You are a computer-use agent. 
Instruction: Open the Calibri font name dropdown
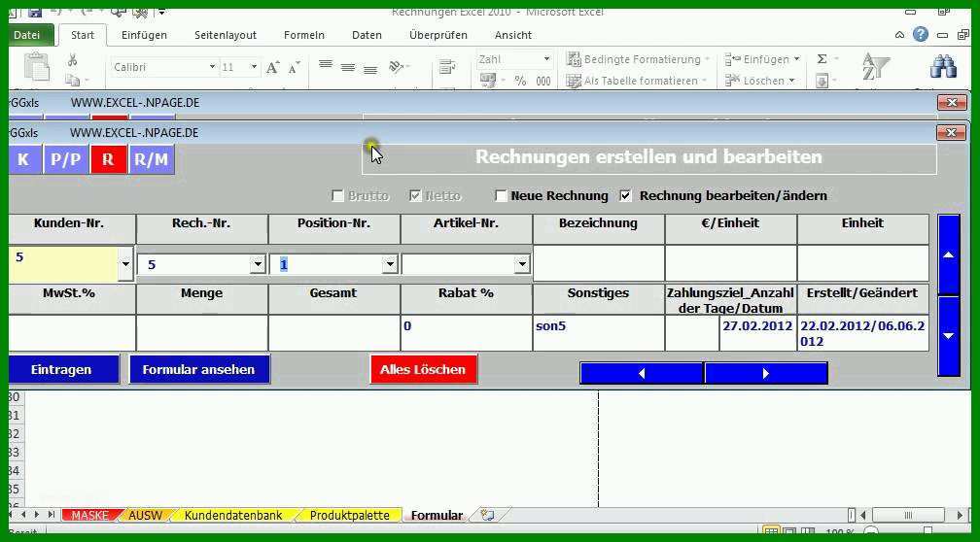point(212,67)
